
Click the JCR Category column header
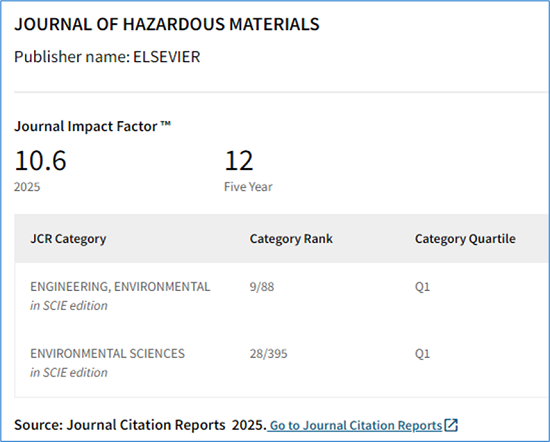click(68, 239)
